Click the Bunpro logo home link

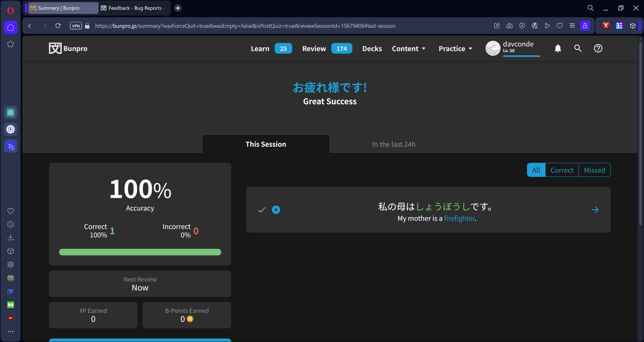(x=68, y=48)
